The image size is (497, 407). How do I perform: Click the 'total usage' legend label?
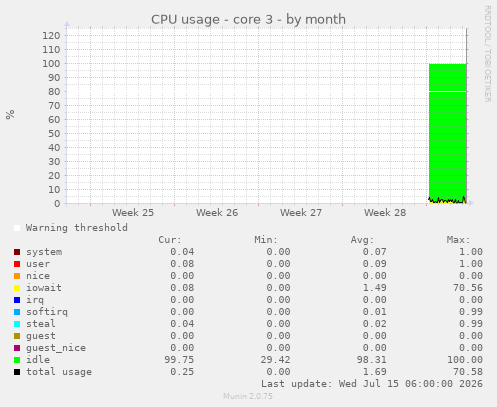59,372
